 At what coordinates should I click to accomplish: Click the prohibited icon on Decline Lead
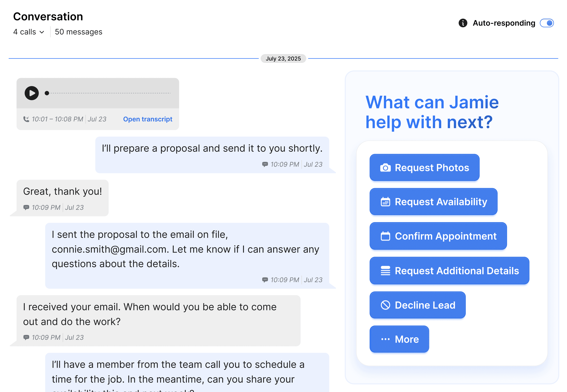385,305
